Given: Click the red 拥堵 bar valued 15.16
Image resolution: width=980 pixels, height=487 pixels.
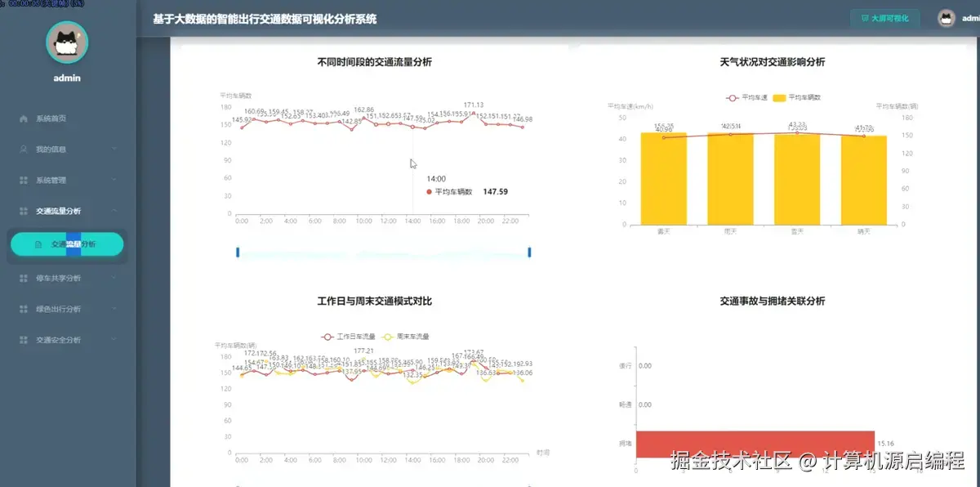Looking at the screenshot, I should point(755,444).
